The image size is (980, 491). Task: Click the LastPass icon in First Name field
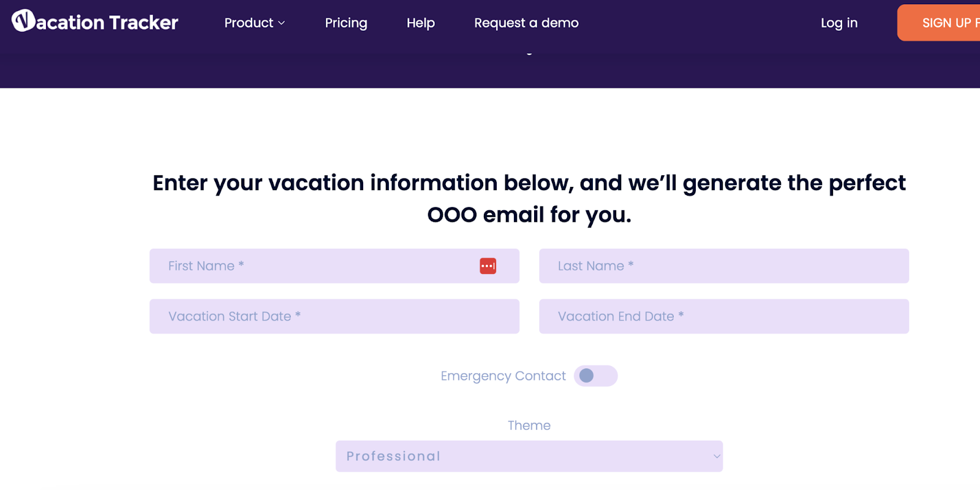point(488,265)
